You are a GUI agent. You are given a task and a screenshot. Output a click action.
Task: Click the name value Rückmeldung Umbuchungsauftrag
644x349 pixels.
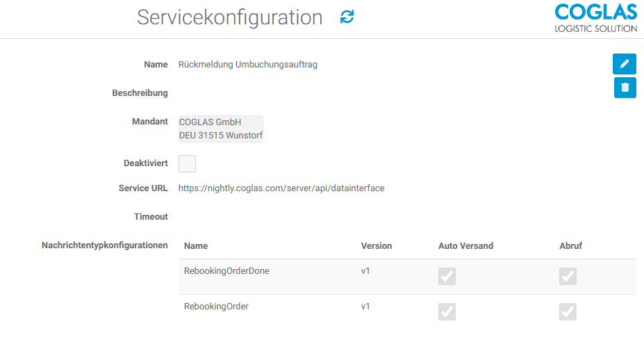pos(248,65)
